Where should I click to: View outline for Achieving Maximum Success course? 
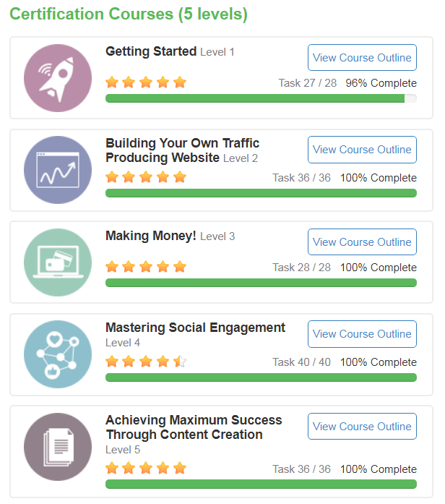coord(362,426)
